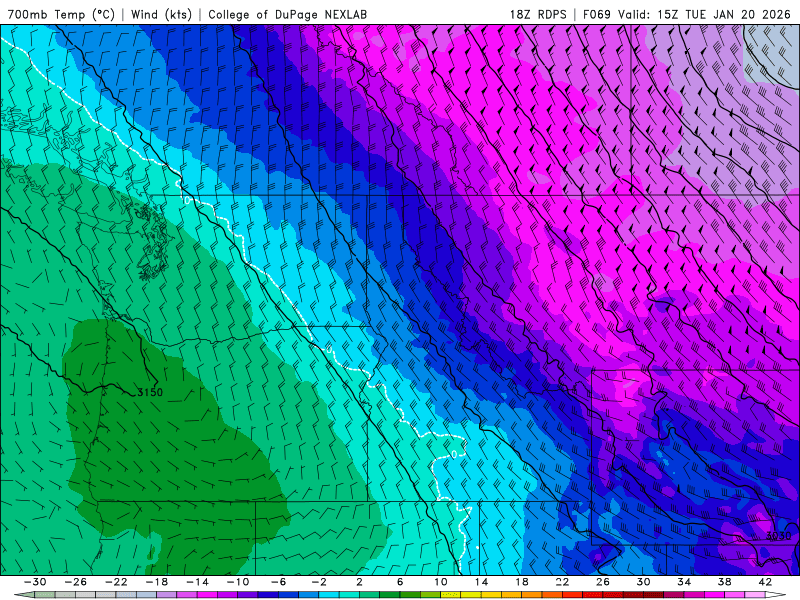Image resolution: width=800 pixels, height=600 pixels.
Task: Click the 34 value on the color scale
Action: coord(684,582)
